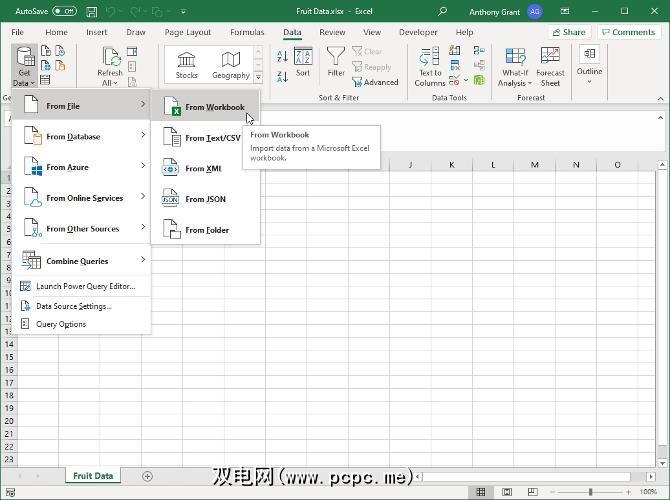
Task: Click the 100% zoom level
Action: pyautogui.click(x=648, y=492)
